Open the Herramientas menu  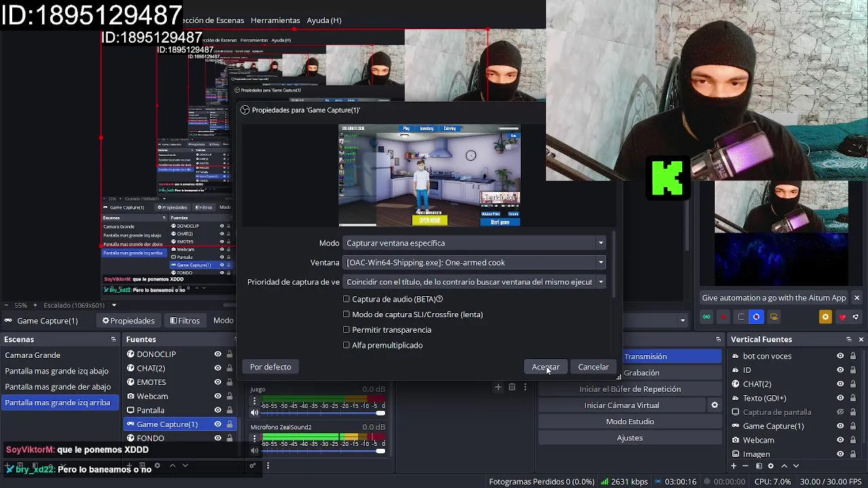point(275,20)
